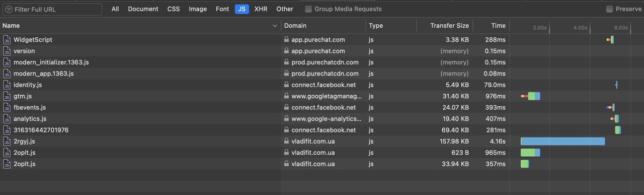
Task: Click lock icon in identity.js row
Action: (286, 85)
